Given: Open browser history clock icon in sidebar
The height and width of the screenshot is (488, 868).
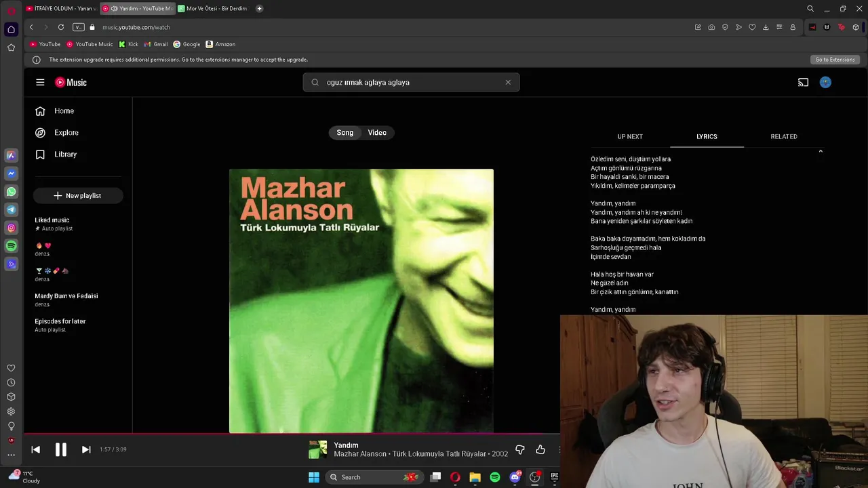Looking at the screenshot, I should 11,383.
